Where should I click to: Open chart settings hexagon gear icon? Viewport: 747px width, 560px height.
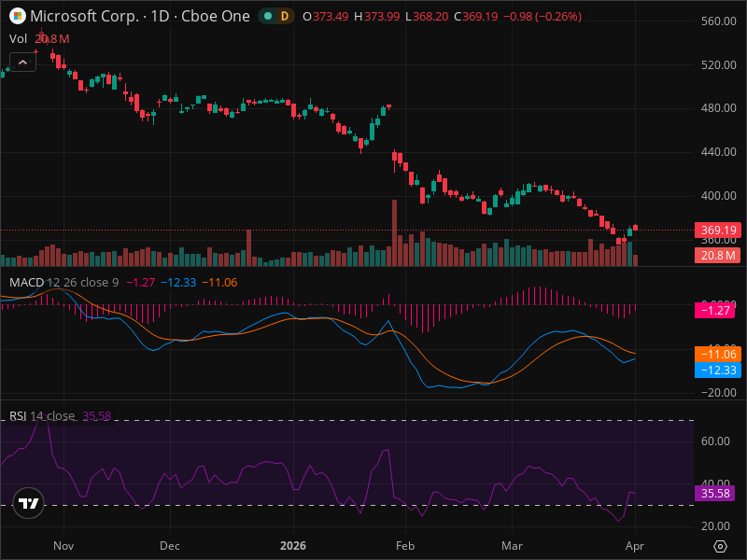[x=720, y=546]
